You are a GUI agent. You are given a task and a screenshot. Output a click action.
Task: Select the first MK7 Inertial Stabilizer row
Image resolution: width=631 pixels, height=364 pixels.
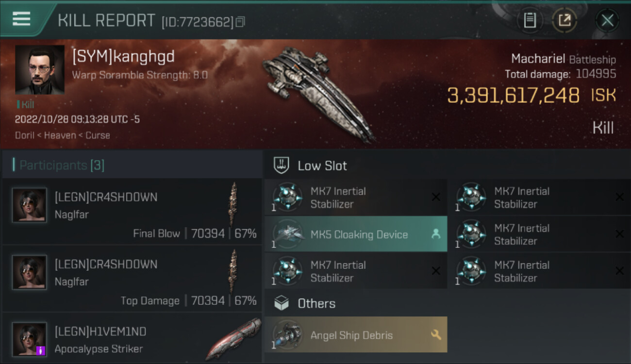click(x=355, y=198)
